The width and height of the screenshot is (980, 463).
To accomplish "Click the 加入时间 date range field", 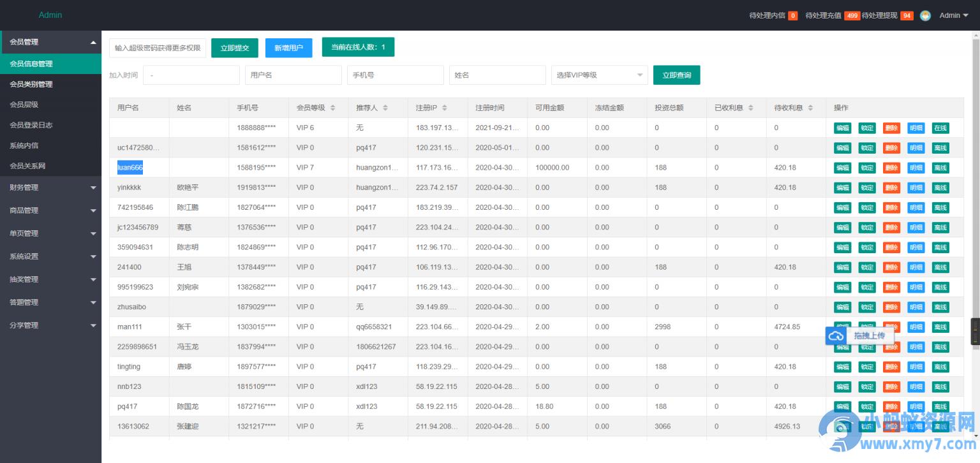I will (191, 75).
